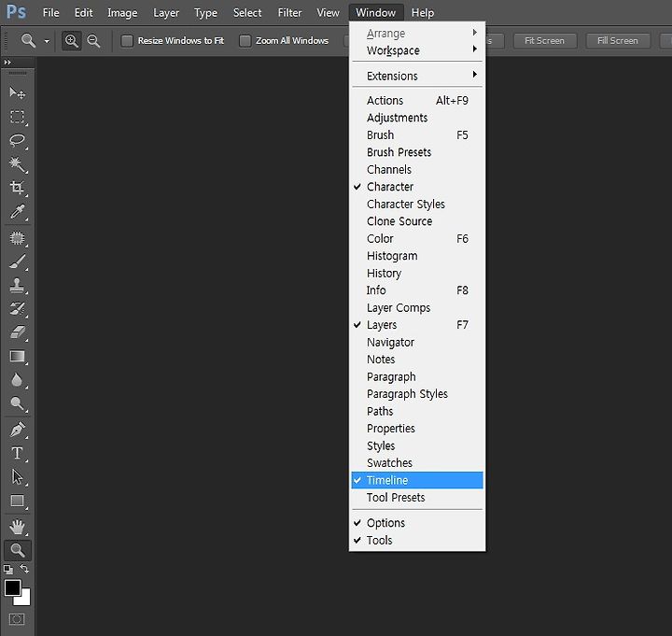Screen dimensions: 672x636
Task: Open the background color picker
Action: 26,601
